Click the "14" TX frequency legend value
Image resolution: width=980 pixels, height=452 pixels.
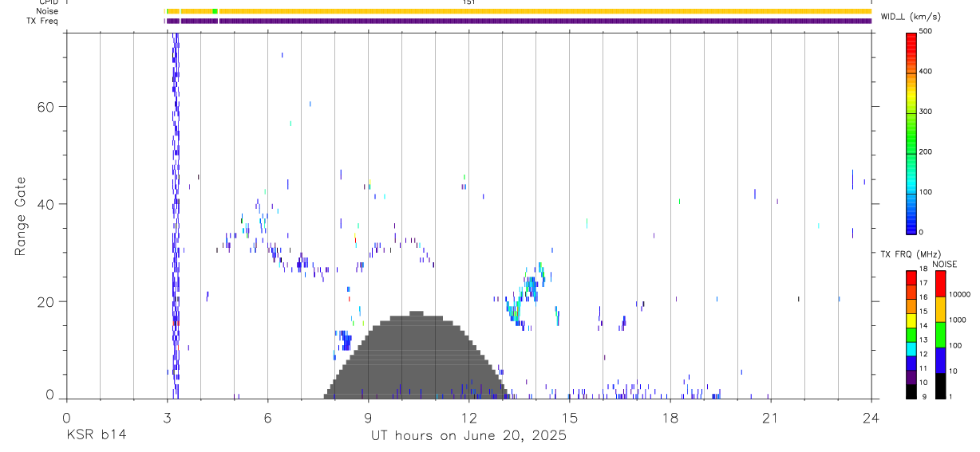923,326
